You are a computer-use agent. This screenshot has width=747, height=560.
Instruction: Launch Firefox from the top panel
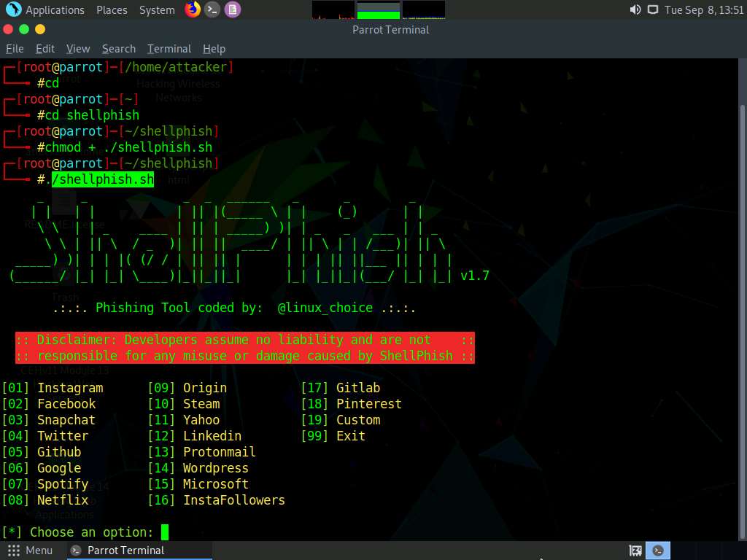pos(193,9)
